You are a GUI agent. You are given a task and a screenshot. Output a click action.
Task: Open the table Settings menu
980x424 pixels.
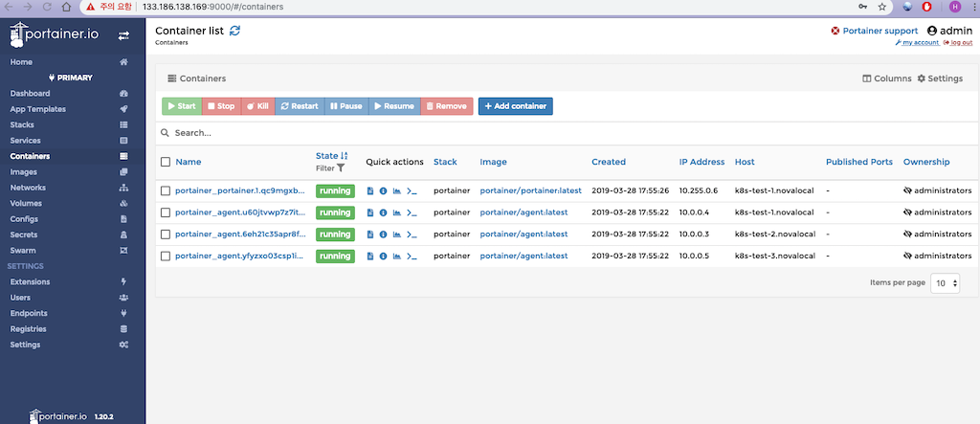(940, 78)
